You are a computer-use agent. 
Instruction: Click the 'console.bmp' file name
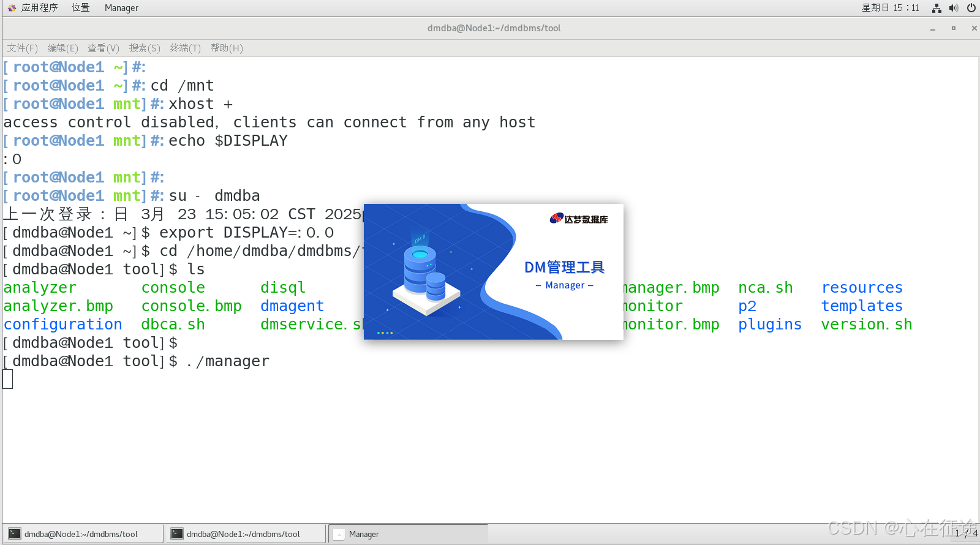coord(192,306)
